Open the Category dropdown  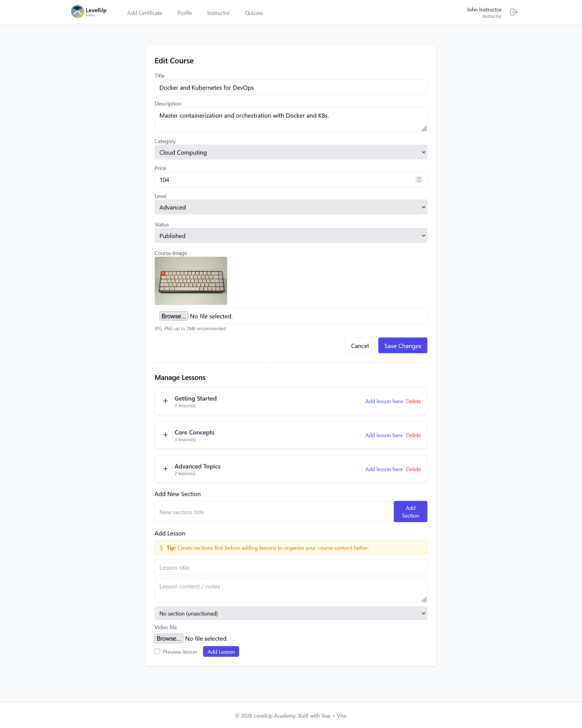[x=291, y=152]
